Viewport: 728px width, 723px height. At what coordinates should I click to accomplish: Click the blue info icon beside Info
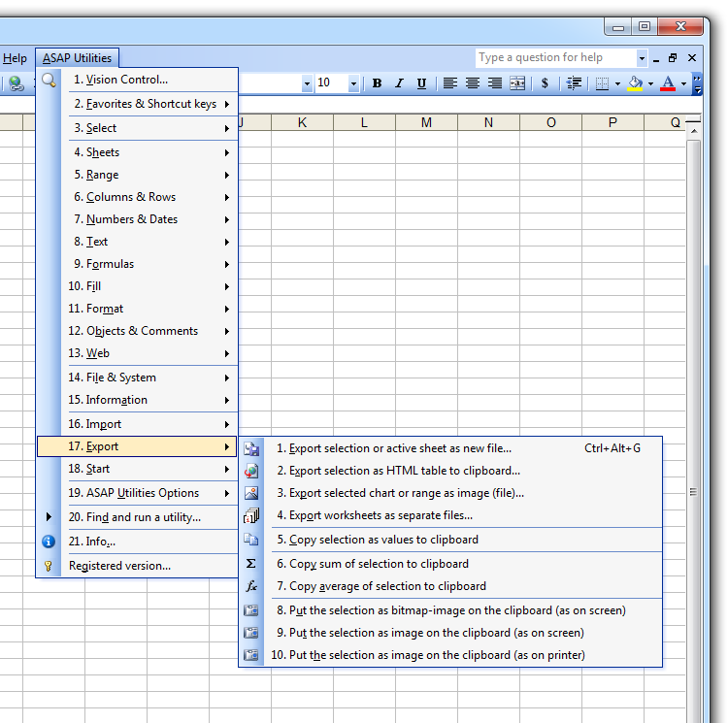point(49,542)
